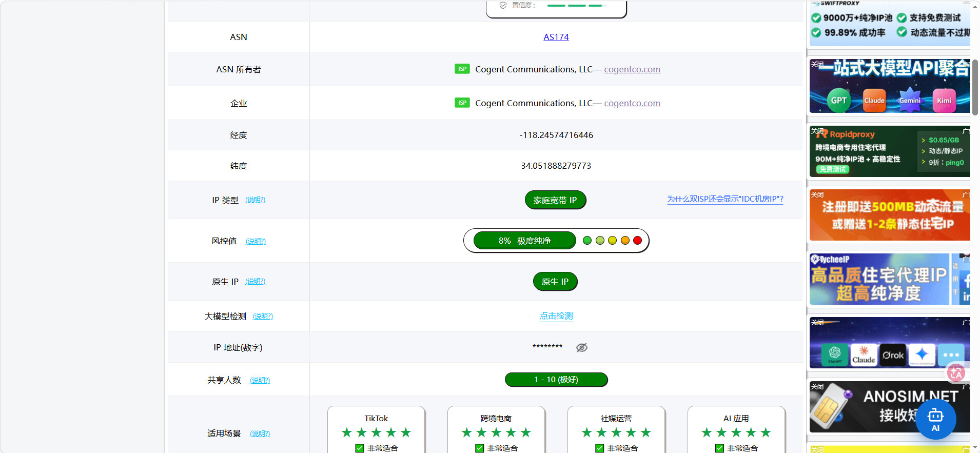
Task: Close the Rapidproxy advertisement
Action: tap(817, 131)
